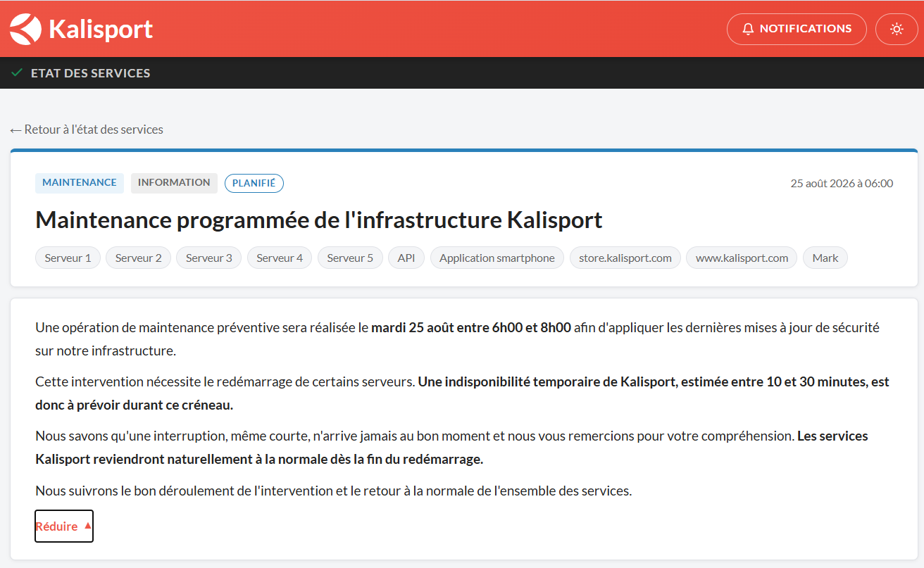
Task: Click the paragraph starting Cette intervention nécessite
Action: click(462, 393)
